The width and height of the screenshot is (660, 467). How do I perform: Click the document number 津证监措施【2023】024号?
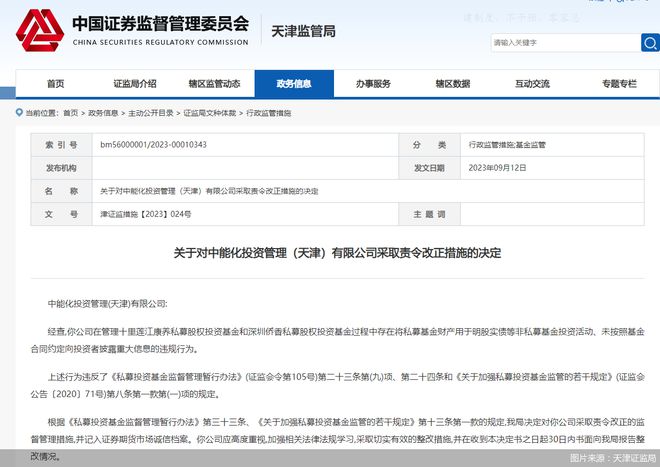pyautogui.click(x=146, y=214)
